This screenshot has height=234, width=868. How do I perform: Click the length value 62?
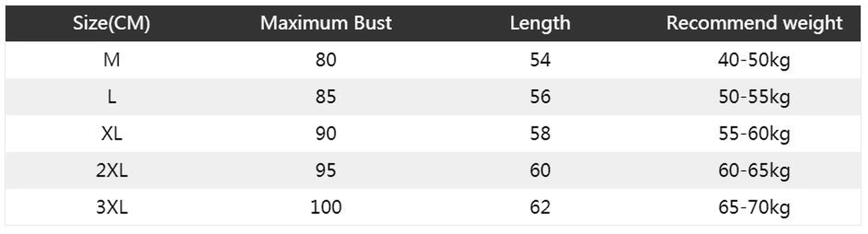(x=540, y=207)
